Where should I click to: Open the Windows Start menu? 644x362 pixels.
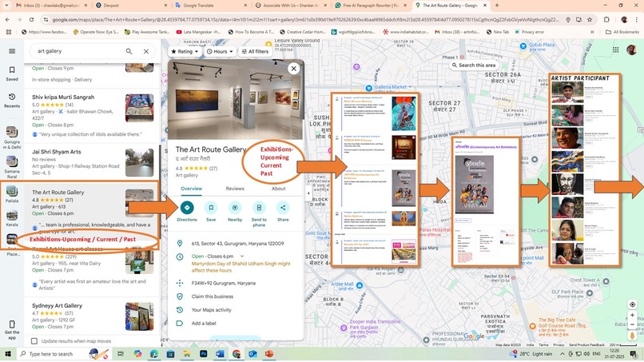[x=7, y=354]
